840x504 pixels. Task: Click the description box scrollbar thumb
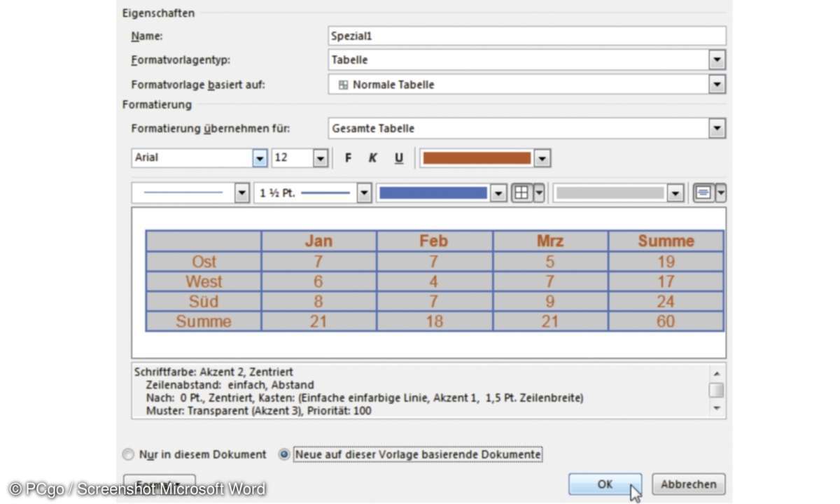(x=716, y=390)
